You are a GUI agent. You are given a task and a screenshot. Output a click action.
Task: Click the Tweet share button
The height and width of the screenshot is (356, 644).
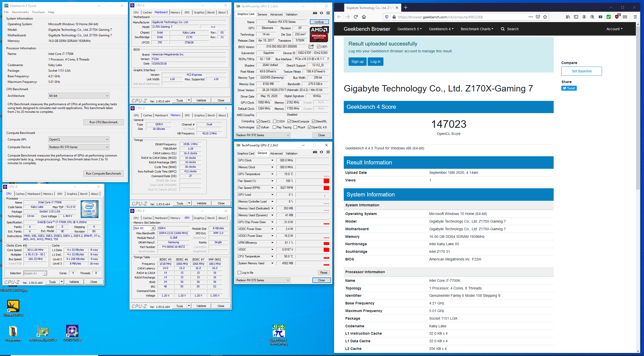point(569,88)
